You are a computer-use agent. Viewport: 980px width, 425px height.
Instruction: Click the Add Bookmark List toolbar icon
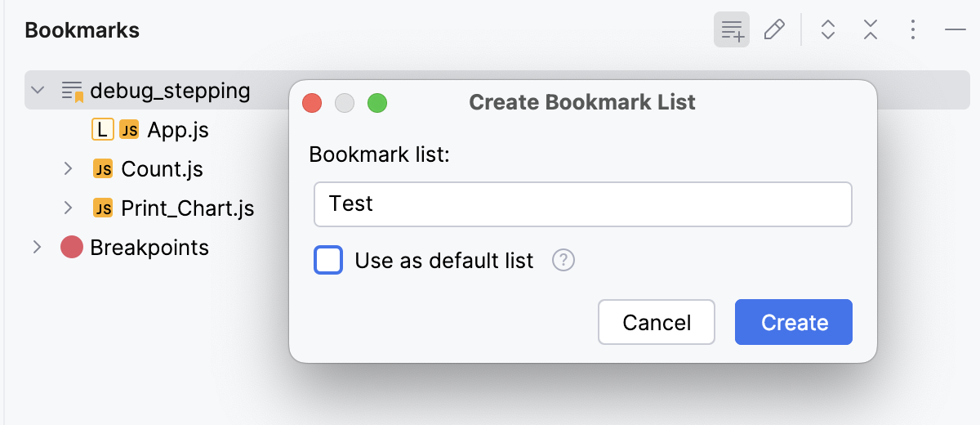(732, 30)
